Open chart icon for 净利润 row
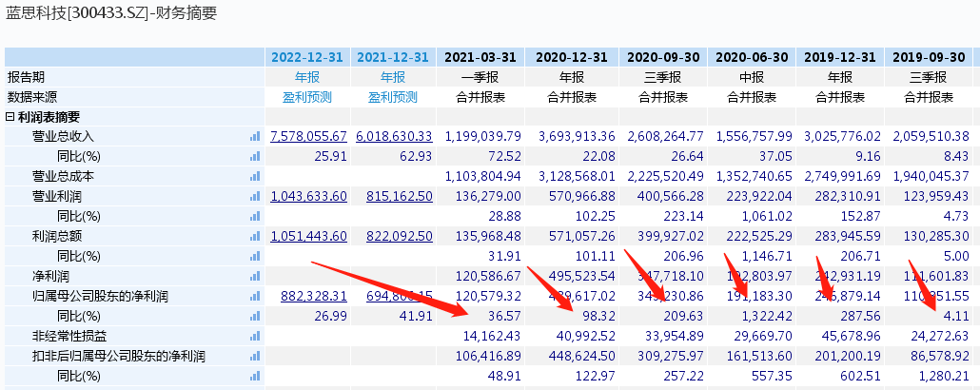Viewport: 980px width, 390px height. point(254,276)
